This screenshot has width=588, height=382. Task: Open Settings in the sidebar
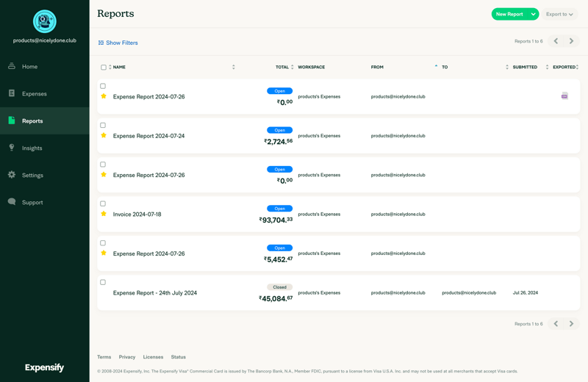coord(45,175)
